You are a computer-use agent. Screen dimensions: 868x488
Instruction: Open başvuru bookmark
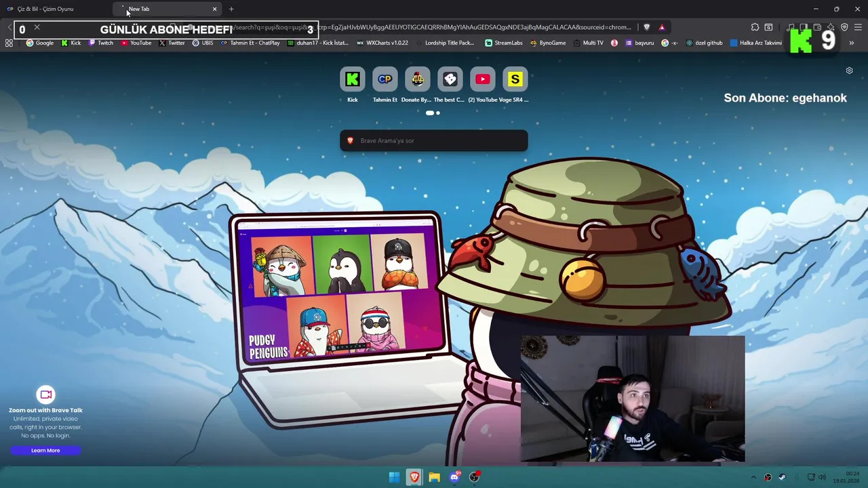639,43
